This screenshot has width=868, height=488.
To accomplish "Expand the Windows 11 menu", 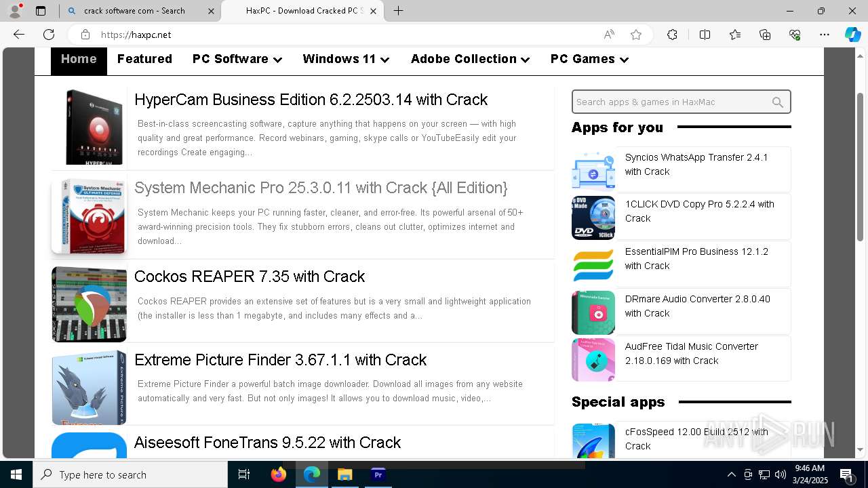I will click(x=346, y=60).
